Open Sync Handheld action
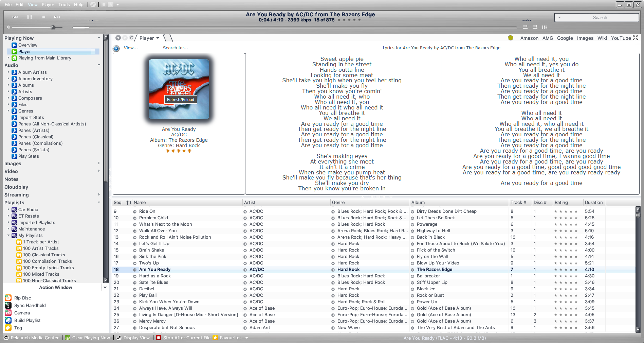The image size is (644, 343). 30,305
